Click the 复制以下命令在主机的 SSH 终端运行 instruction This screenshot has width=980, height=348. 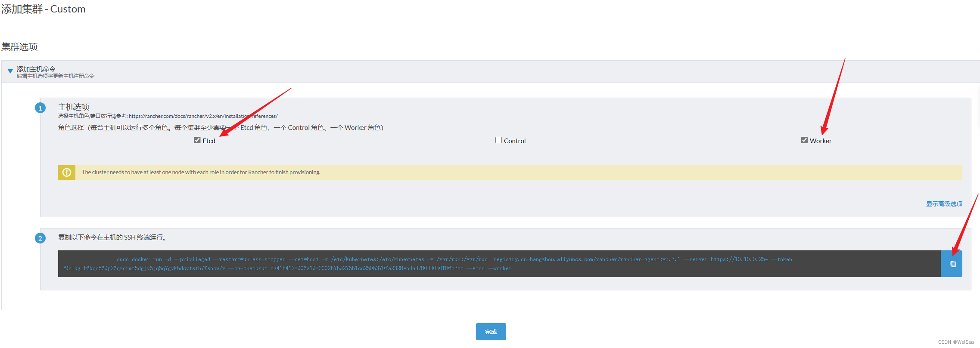(x=112, y=237)
